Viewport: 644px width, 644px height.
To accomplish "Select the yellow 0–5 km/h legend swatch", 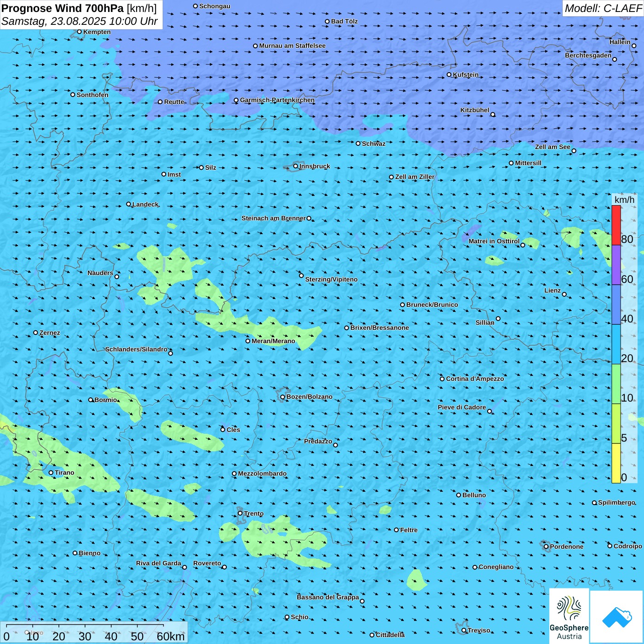I will (x=616, y=463).
